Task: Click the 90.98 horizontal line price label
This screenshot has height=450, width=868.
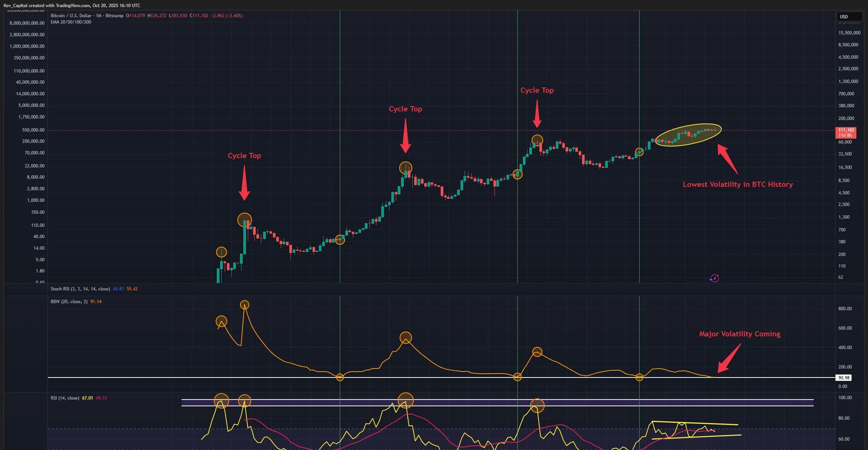Action: point(844,378)
